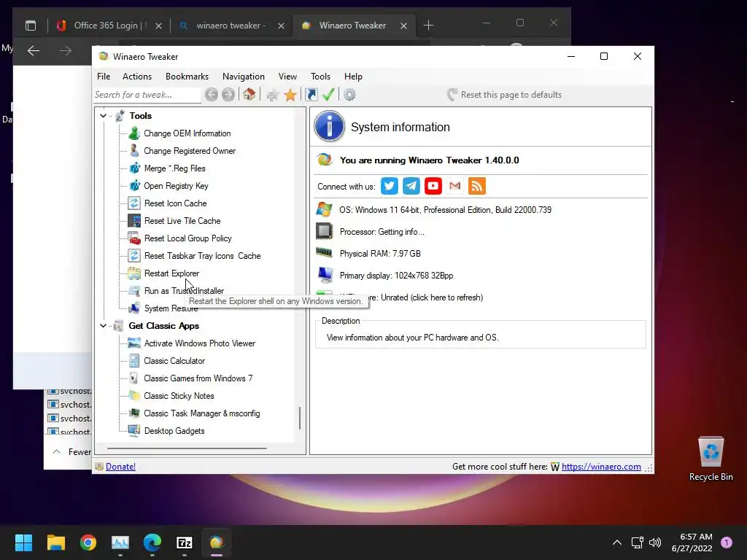
Task: Open Recycle Bin desktop icon
Action: pos(711,459)
